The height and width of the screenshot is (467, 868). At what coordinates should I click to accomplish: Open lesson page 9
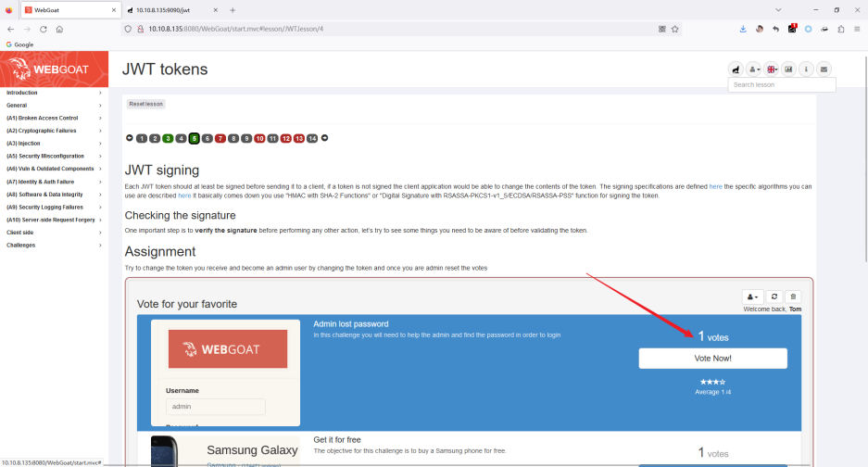(246, 138)
